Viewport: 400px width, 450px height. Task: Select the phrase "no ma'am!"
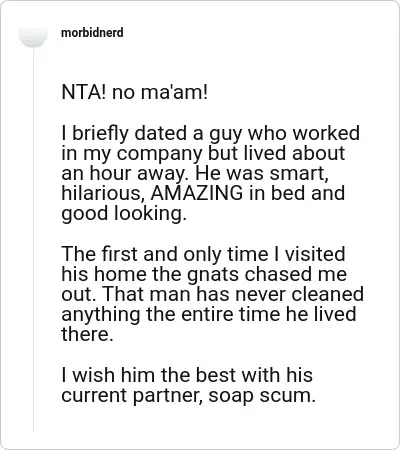[x=160, y=92]
